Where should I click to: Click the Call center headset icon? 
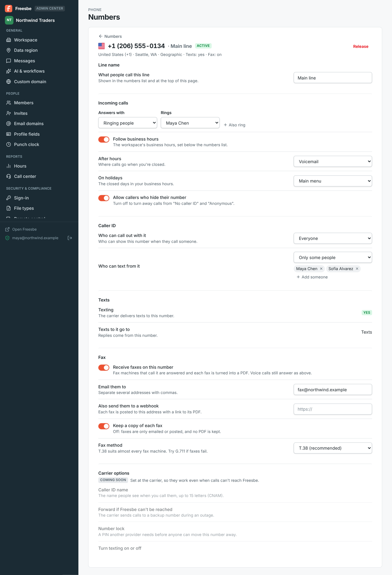(9, 176)
